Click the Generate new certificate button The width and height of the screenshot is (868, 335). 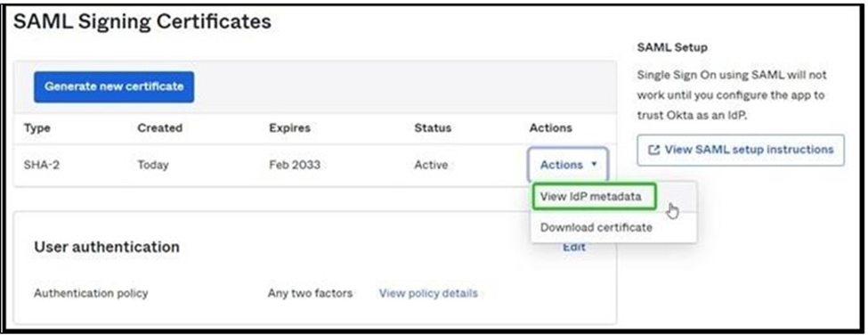tap(113, 87)
